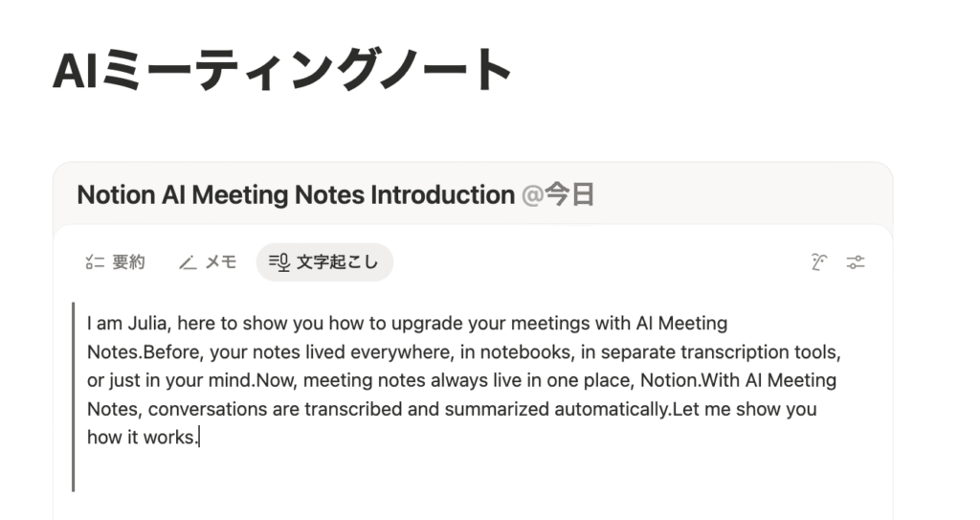
Task: Click the checklist icon beside 要約
Action: [94, 262]
